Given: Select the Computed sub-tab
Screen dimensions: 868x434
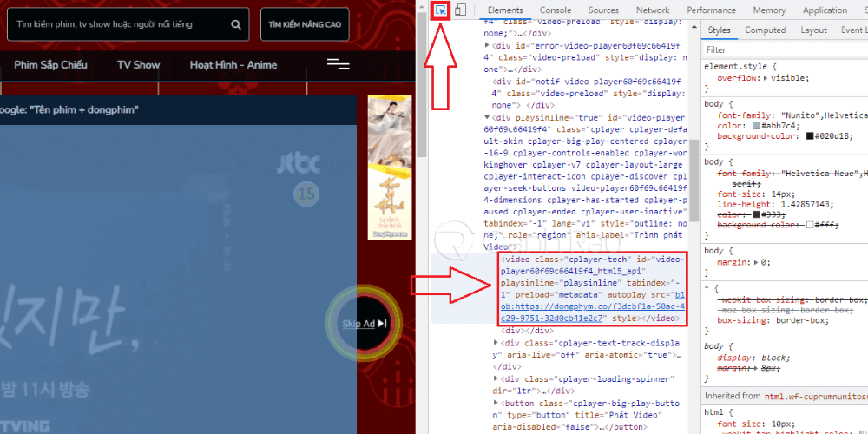Looking at the screenshot, I should (765, 30).
